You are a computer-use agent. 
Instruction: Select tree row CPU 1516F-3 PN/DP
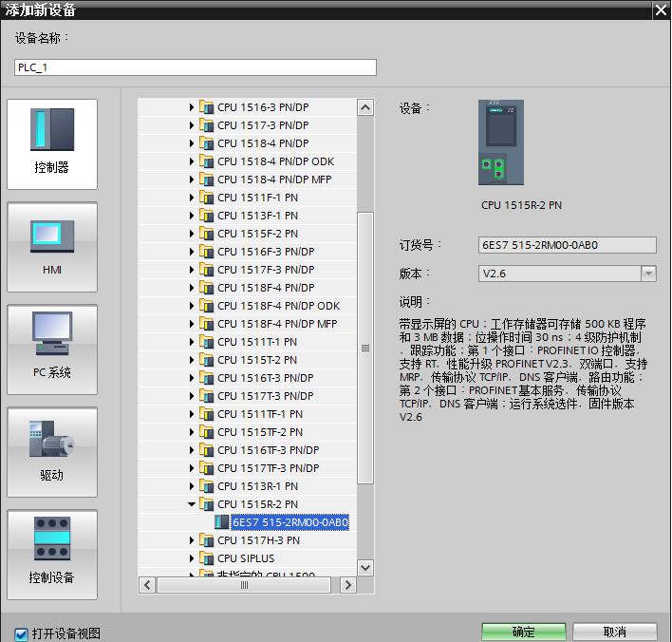(x=248, y=252)
